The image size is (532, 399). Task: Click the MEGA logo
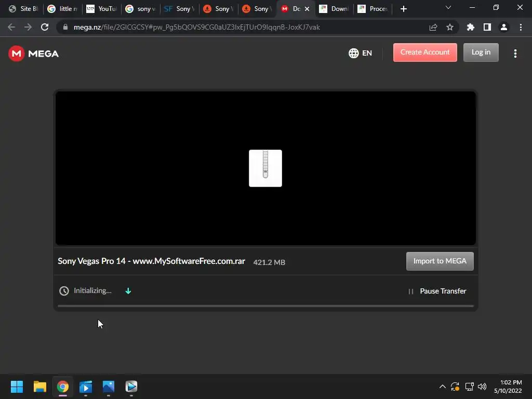pos(34,54)
